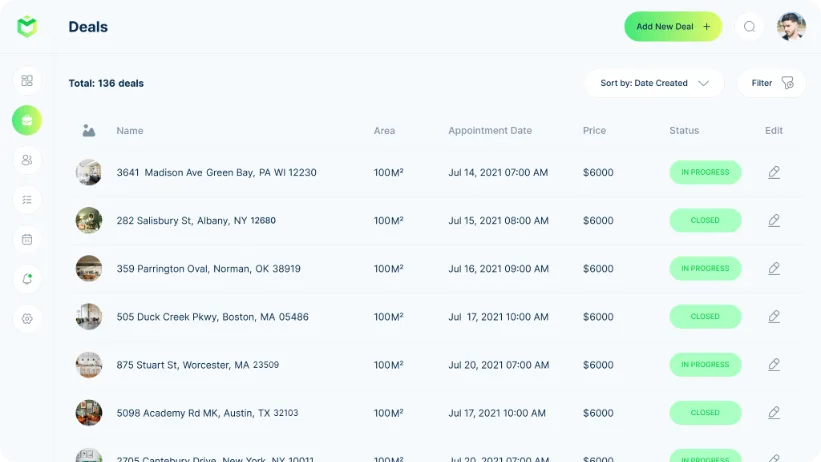Click CLOSED status for 505 Duck Creek Pkwy

[x=705, y=317]
